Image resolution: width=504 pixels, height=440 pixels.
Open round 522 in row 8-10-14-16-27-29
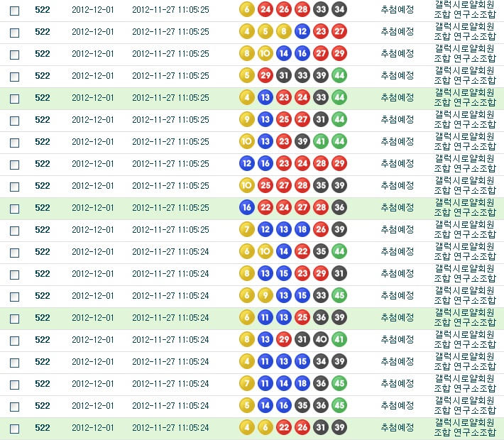pos(43,54)
